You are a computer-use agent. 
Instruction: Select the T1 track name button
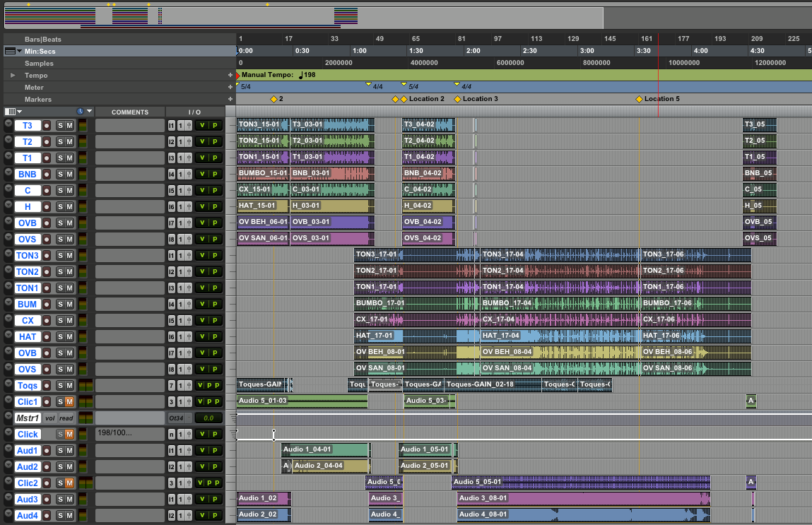click(x=28, y=158)
